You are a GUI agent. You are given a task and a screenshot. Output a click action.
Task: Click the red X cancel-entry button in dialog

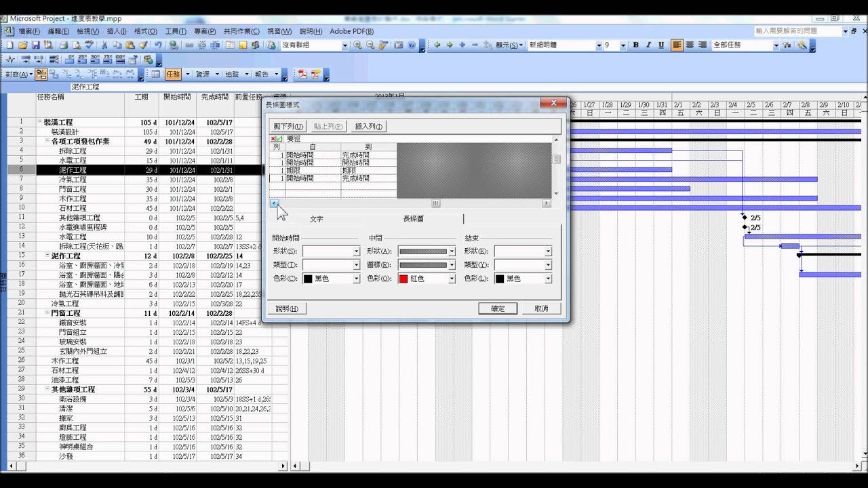[273, 138]
